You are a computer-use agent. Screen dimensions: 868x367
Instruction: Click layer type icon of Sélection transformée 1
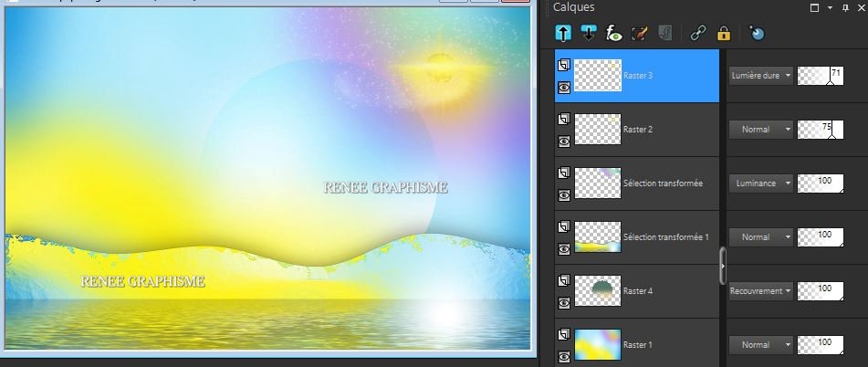click(x=563, y=227)
